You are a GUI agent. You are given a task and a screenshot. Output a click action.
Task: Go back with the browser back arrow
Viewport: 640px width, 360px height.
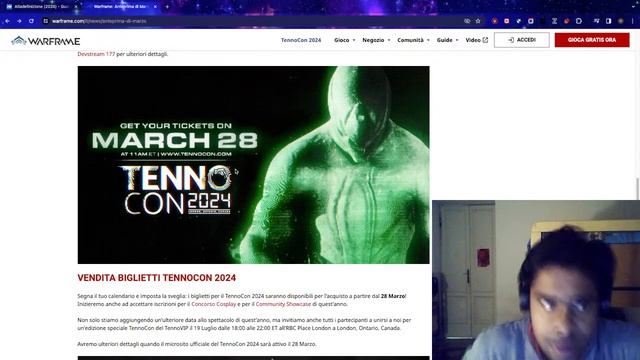point(7,21)
